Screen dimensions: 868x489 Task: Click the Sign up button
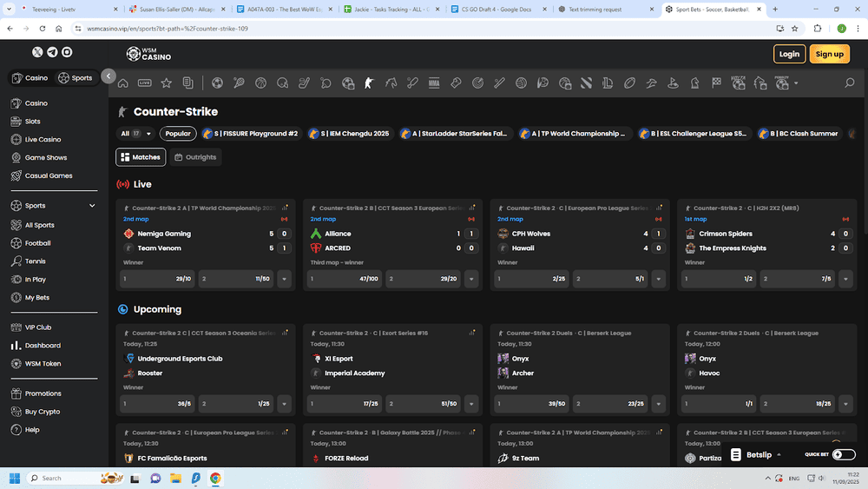(x=829, y=54)
